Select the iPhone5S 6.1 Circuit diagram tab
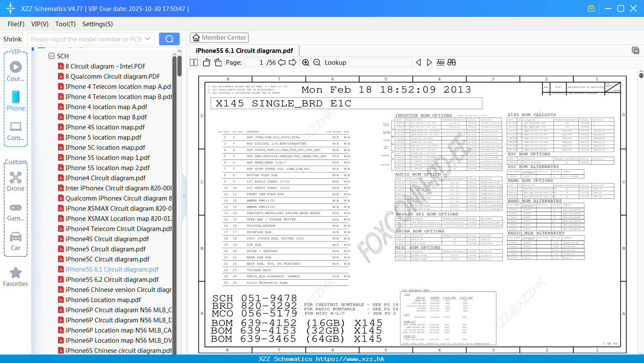The width and height of the screenshot is (644, 363). point(244,50)
